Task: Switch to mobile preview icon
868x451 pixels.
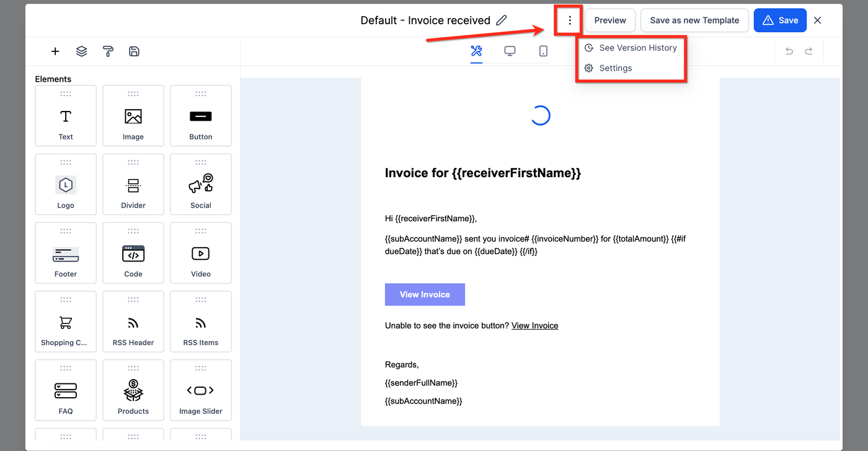Action: pyautogui.click(x=543, y=51)
